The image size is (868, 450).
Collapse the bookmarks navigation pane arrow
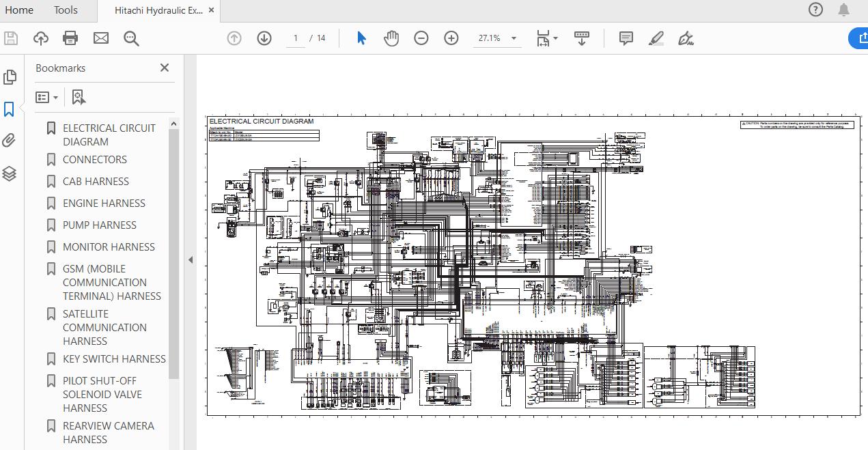(191, 259)
